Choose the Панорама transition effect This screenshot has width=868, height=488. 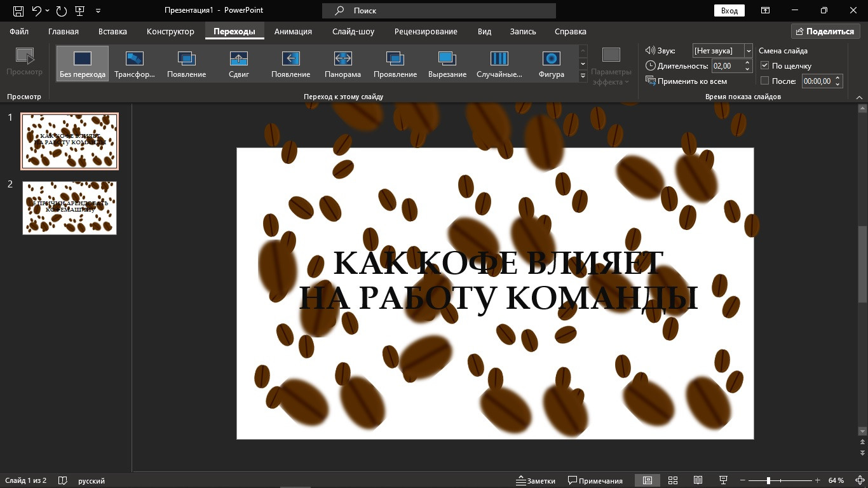(342, 59)
